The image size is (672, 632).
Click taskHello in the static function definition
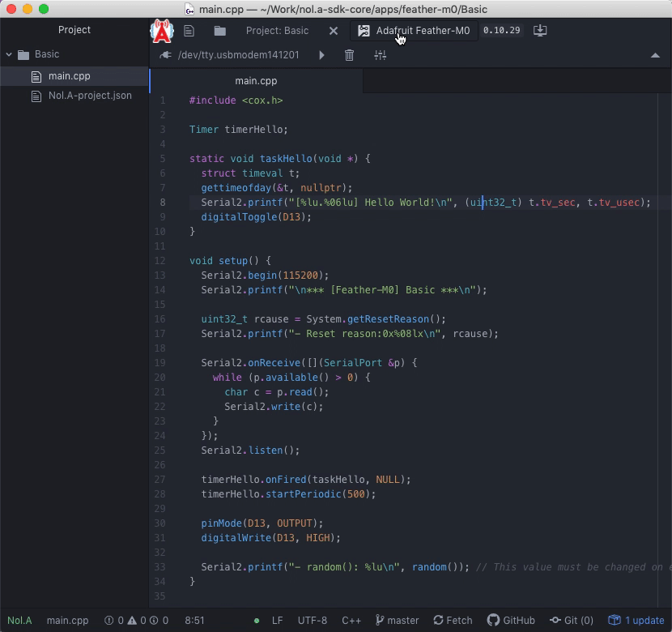click(286, 159)
